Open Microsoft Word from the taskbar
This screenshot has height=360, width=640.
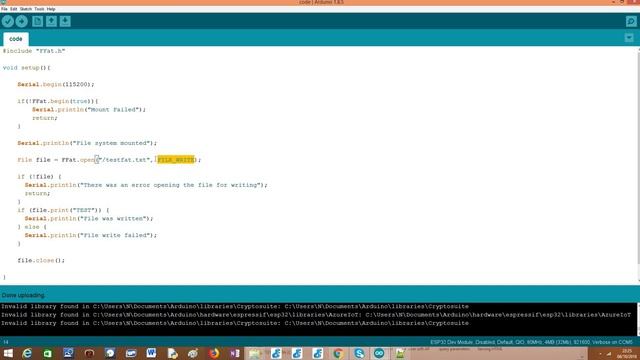click(151, 353)
